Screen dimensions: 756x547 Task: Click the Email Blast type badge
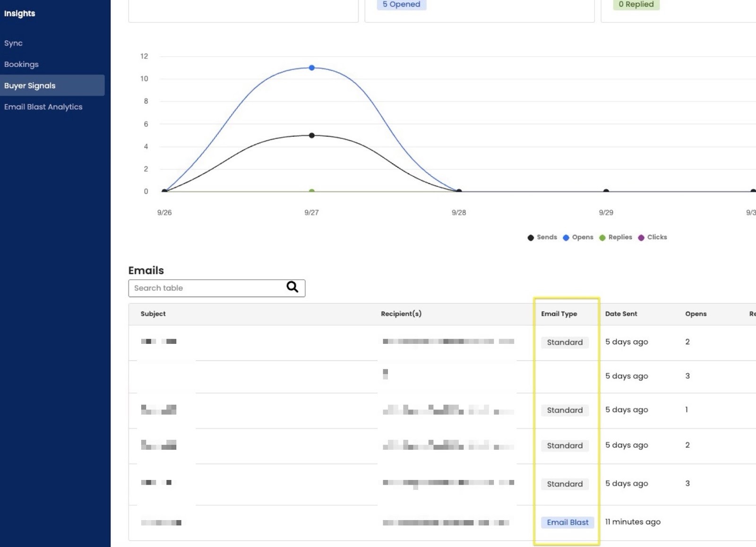tap(567, 522)
